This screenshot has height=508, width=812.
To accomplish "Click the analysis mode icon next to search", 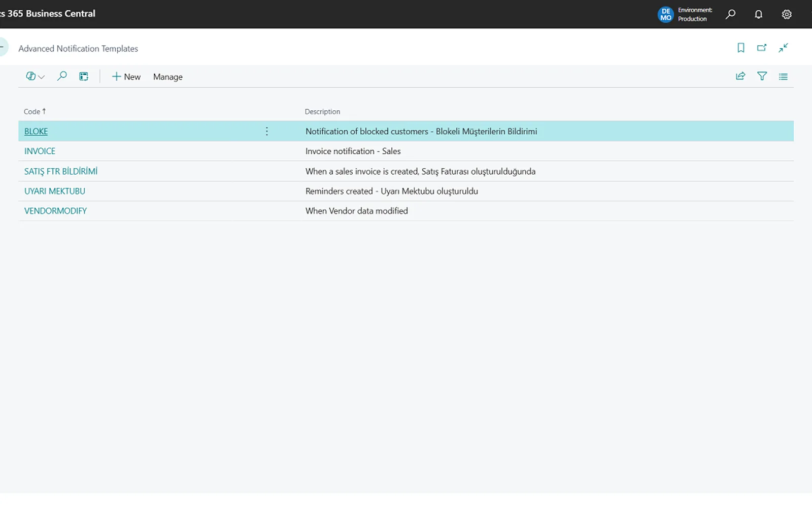I will pyautogui.click(x=84, y=77).
